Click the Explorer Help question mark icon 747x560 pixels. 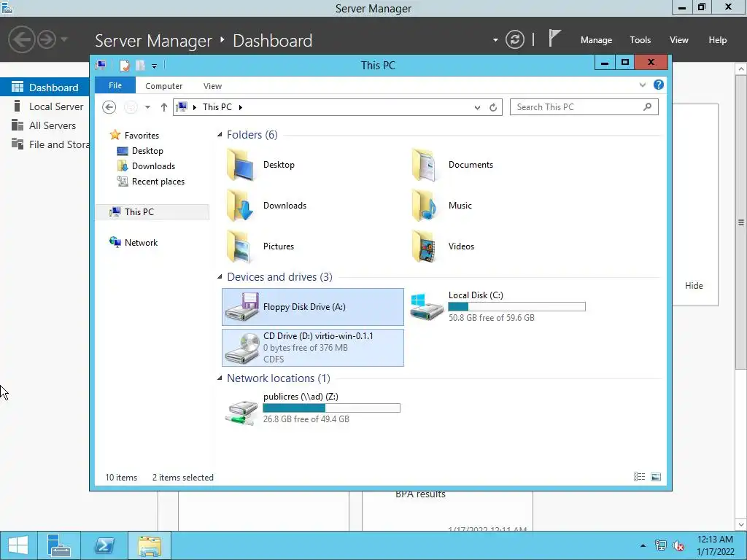pyautogui.click(x=659, y=85)
